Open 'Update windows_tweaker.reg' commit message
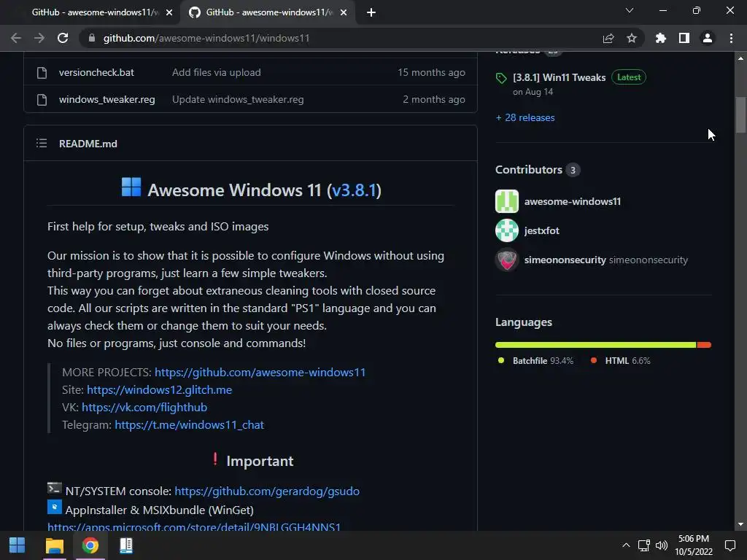This screenshot has width=747, height=560. [x=238, y=99]
